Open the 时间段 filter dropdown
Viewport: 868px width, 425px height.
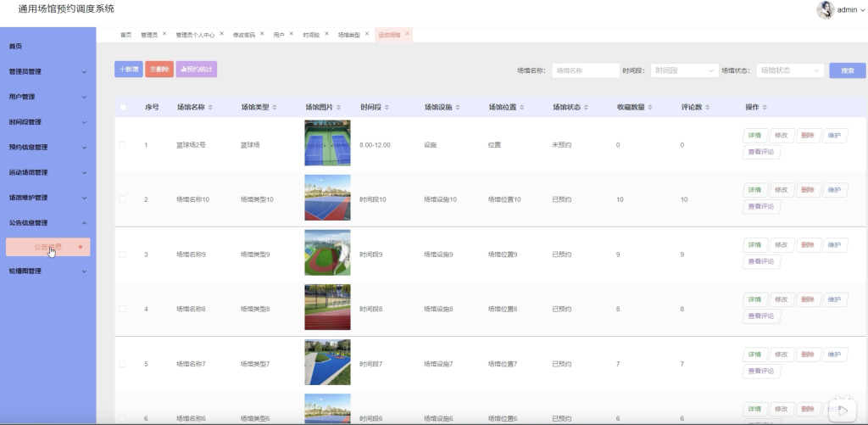pos(684,70)
